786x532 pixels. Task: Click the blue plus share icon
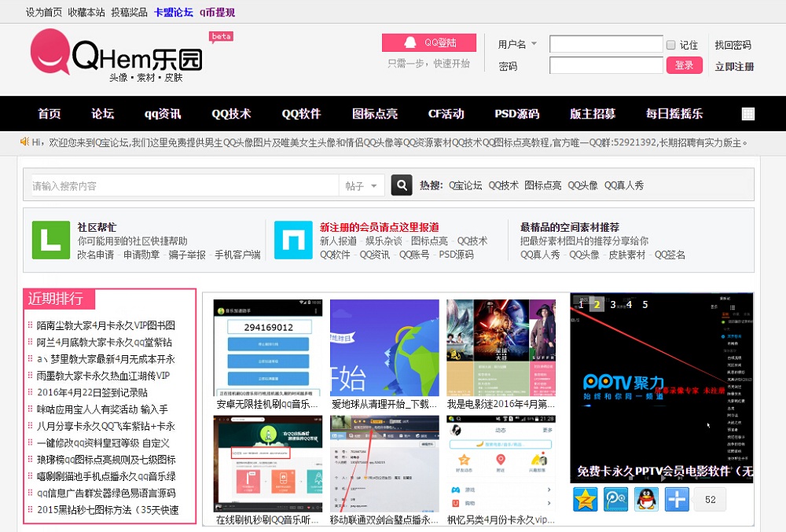pyautogui.click(x=677, y=500)
